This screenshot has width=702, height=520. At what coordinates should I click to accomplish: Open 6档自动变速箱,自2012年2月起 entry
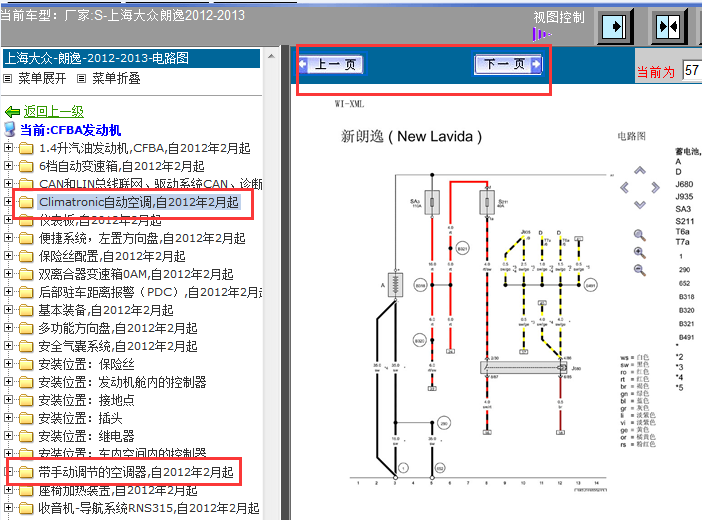(121, 166)
